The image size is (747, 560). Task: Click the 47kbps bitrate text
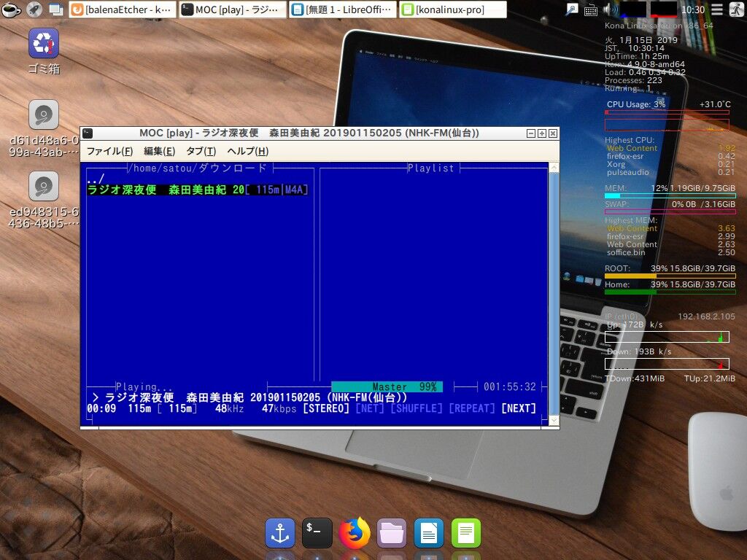[x=279, y=408]
